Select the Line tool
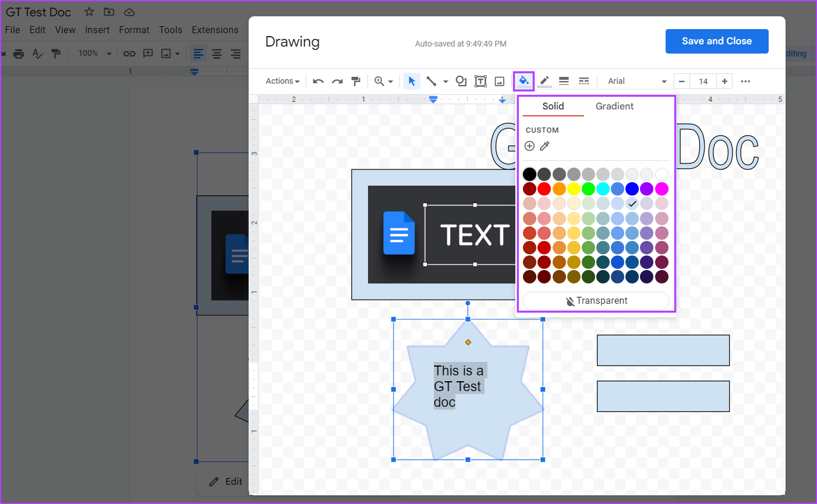The height and width of the screenshot is (504, 817). coord(432,81)
